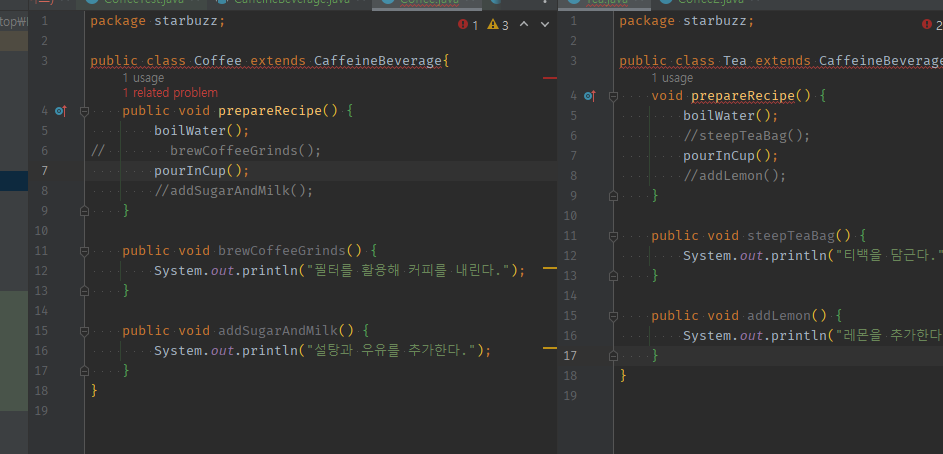Jump to red error mark on Coffee scrollbar stripe
943x454 pixels.
(x=550, y=78)
